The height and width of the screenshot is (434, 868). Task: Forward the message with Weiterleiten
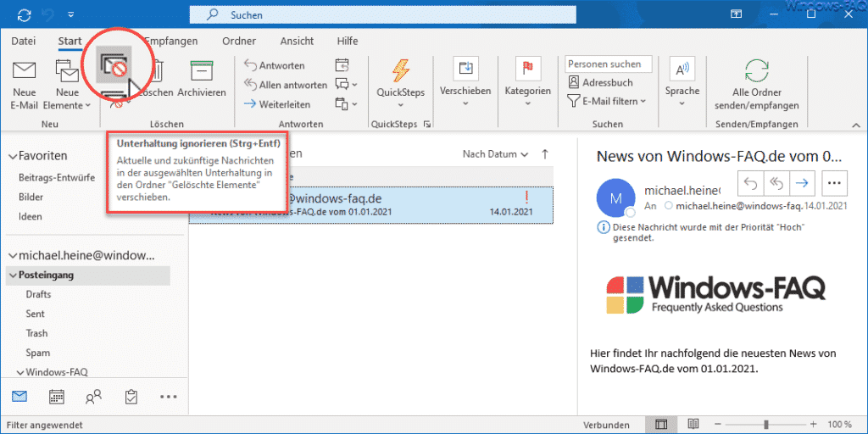click(277, 104)
